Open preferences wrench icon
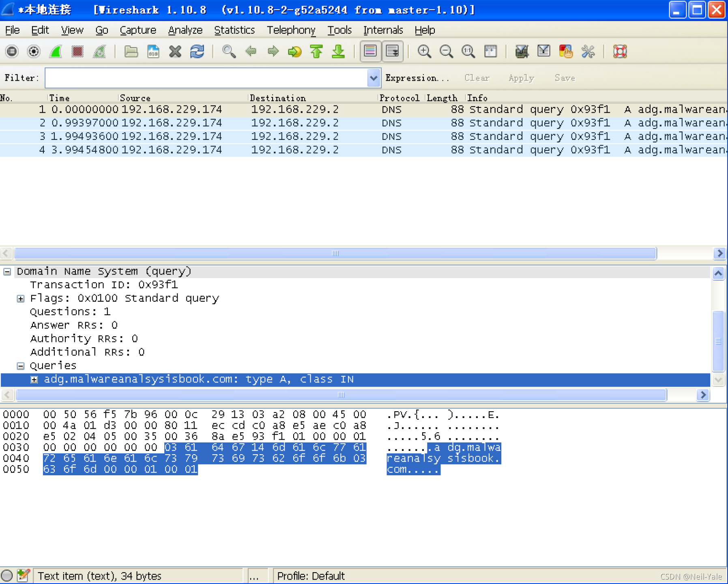This screenshot has width=728, height=584. pyautogui.click(x=588, y=52)
